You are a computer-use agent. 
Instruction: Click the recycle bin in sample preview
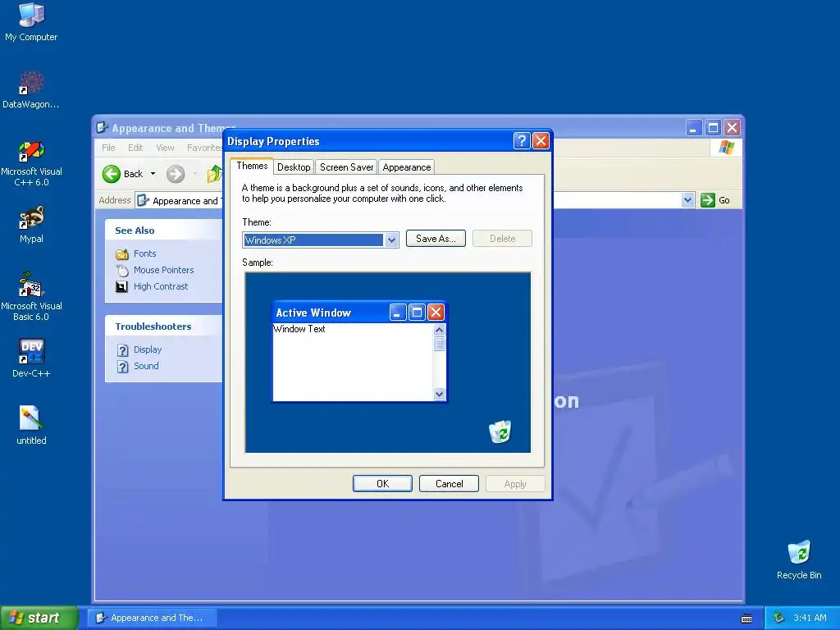(x=500, y=431)
